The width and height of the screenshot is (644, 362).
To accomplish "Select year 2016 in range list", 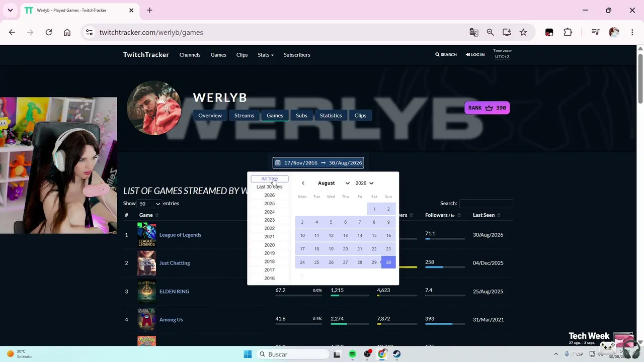I will click(270, 279).
